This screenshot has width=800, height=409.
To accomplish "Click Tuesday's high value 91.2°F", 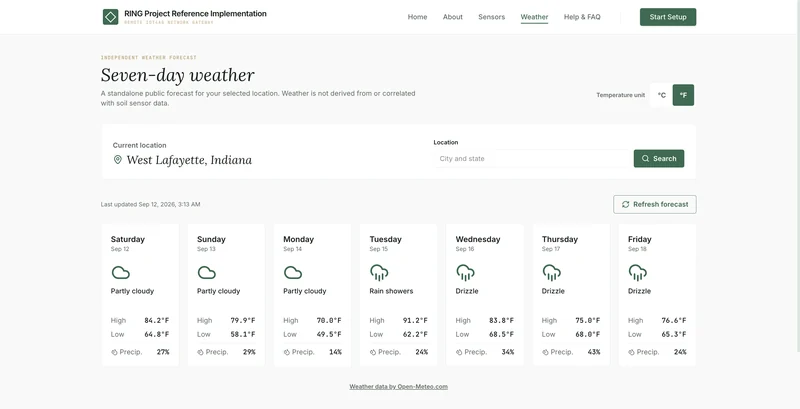I will coord(415,321).
